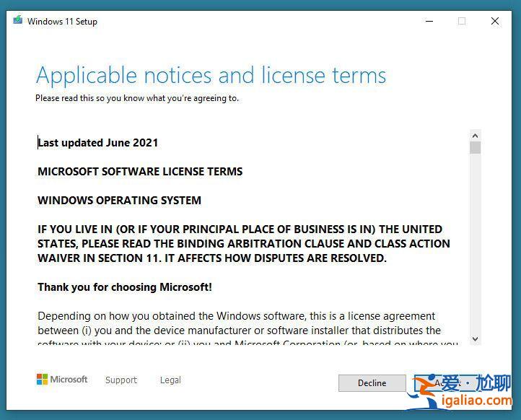Image resolution: width=521 pixels, height=420 pixels.
Task: Click the 'Last updated June 2021' line
Action: 97,143
